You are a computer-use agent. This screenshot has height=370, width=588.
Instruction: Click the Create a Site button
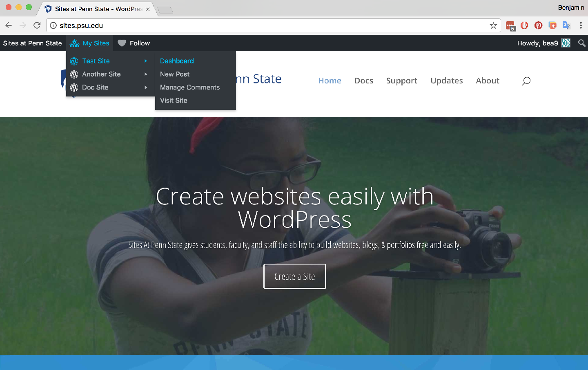tap(295, 276)
